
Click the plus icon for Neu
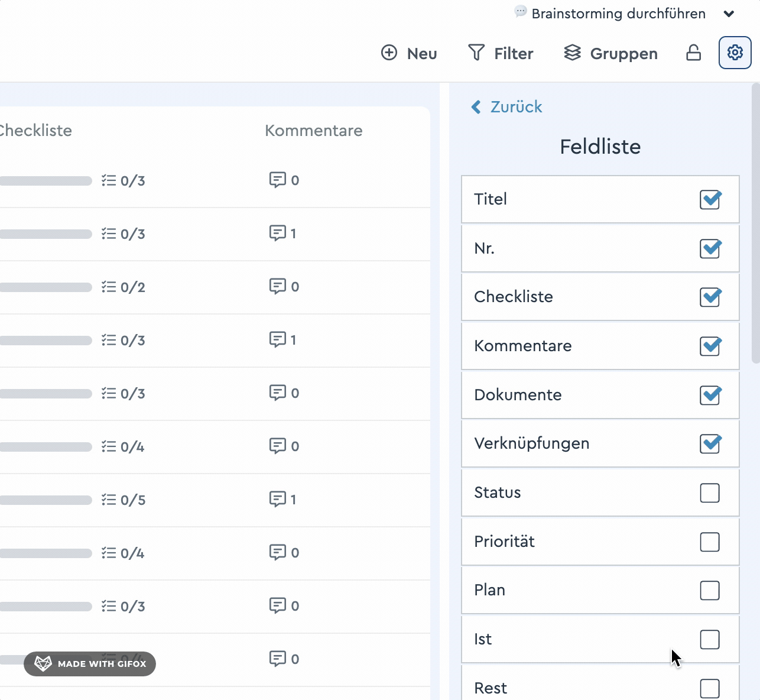pos(389,53)
